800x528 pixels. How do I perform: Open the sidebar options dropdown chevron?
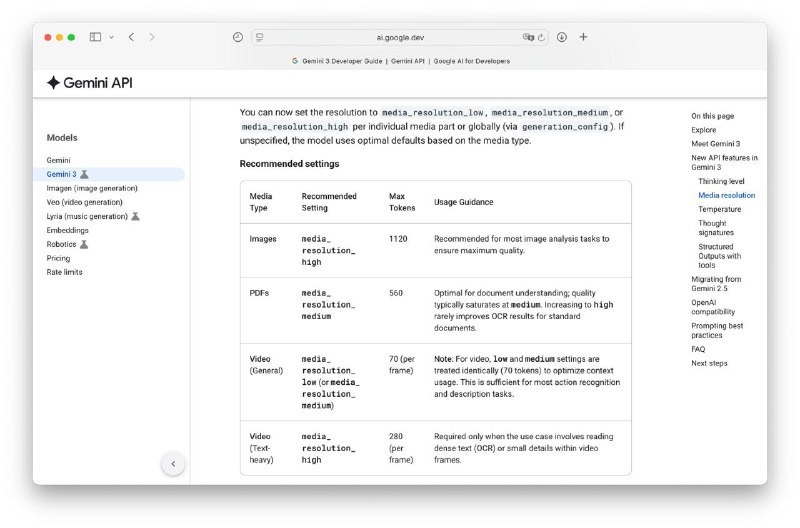pos(111,37)
